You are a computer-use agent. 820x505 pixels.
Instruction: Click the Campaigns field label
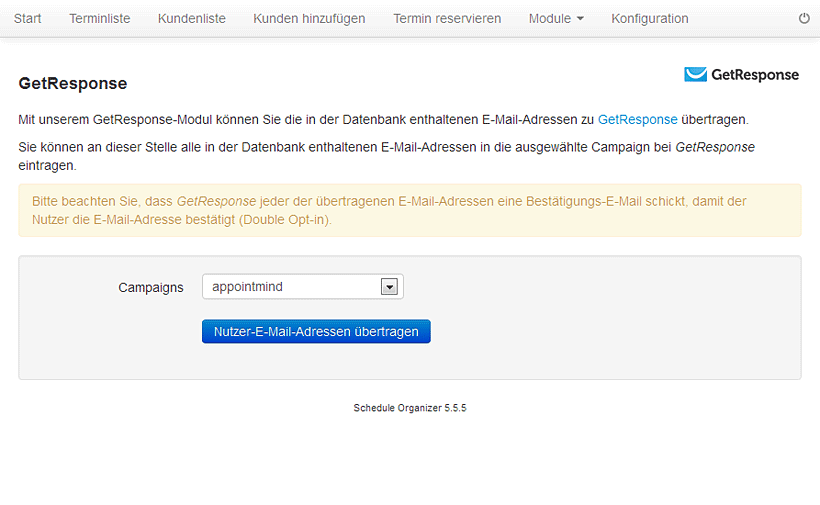pyautogui.click(x=151, y=288)
